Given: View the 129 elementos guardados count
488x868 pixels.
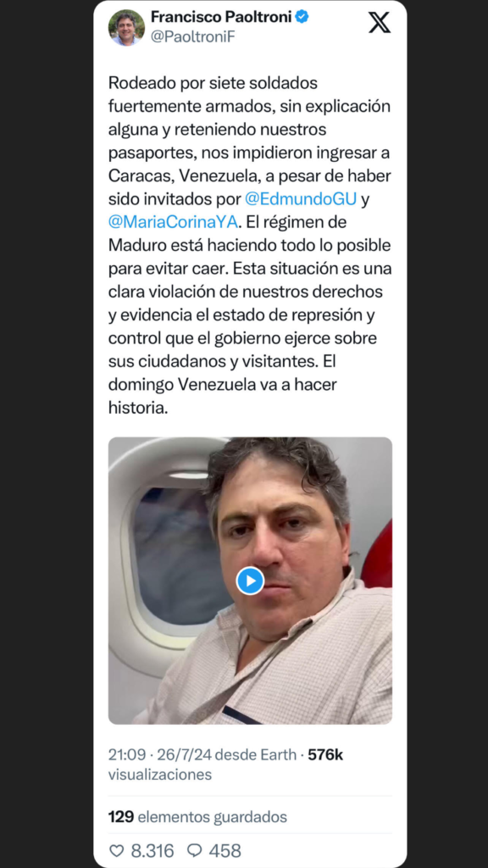Looking at the screenshot, I should (197, 816).
